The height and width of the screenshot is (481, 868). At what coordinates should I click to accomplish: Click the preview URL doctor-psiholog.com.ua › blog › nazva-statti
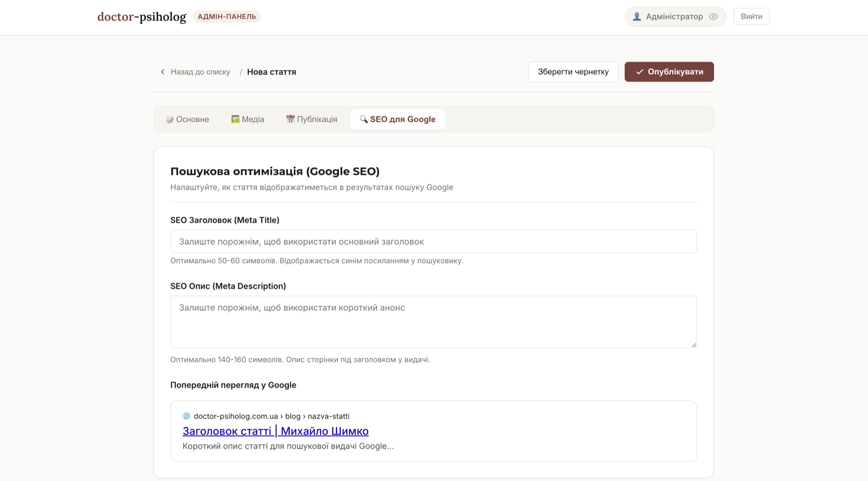[x=271, y=416]
